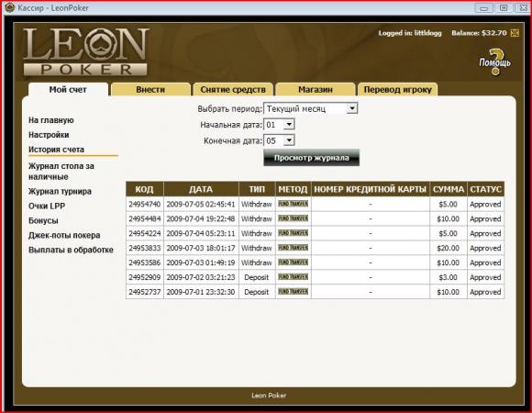Click the СУММА column header
This screenshot has height=413, width=532.
[x=449, y=189]
